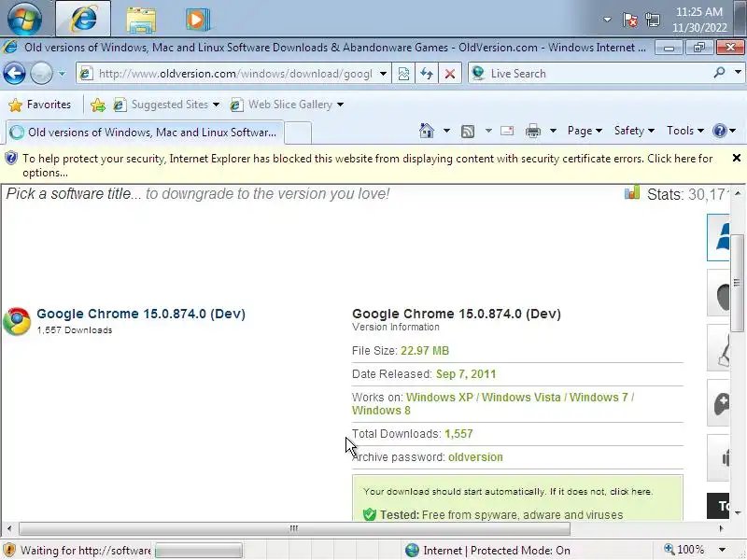Click the scroll down arrow
This screenshot has height=560, width=747.
click(737, 512)
